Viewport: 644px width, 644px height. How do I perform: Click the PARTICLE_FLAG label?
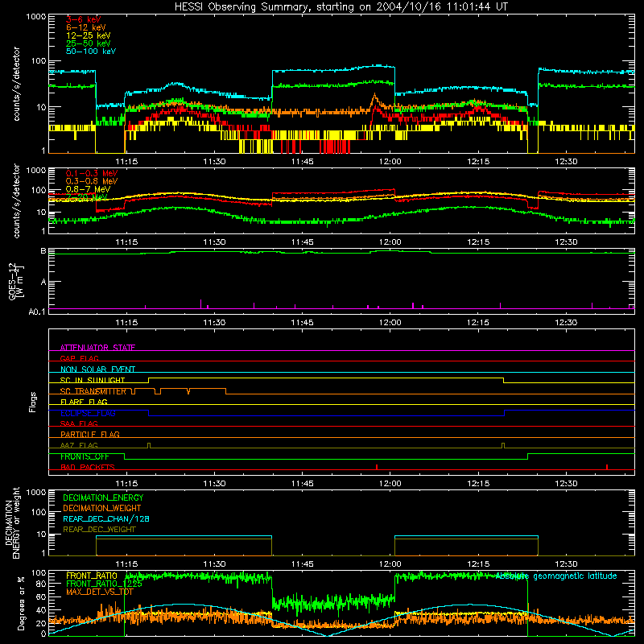(x=90, y=435)
